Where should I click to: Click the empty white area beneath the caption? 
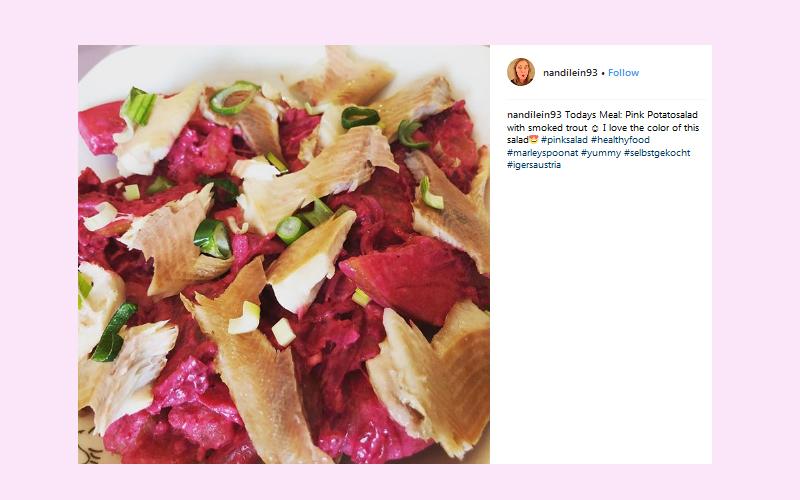(x=601, y=316)
